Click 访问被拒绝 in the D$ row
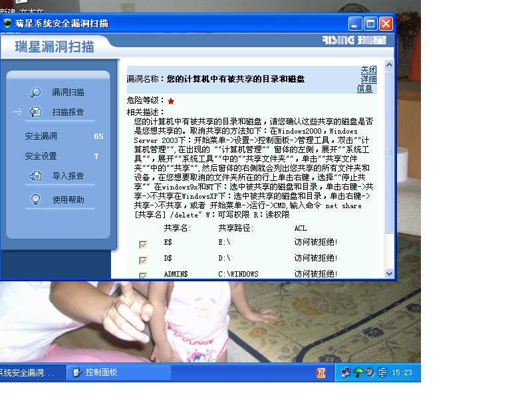This screenshot has height=399, width=532. 316,258
